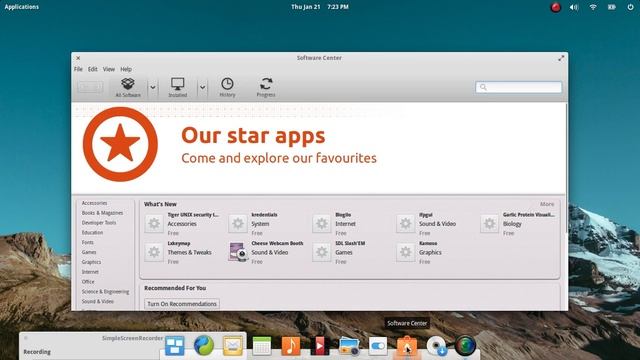Select the Graphics category in sidebar

[91, 262]
